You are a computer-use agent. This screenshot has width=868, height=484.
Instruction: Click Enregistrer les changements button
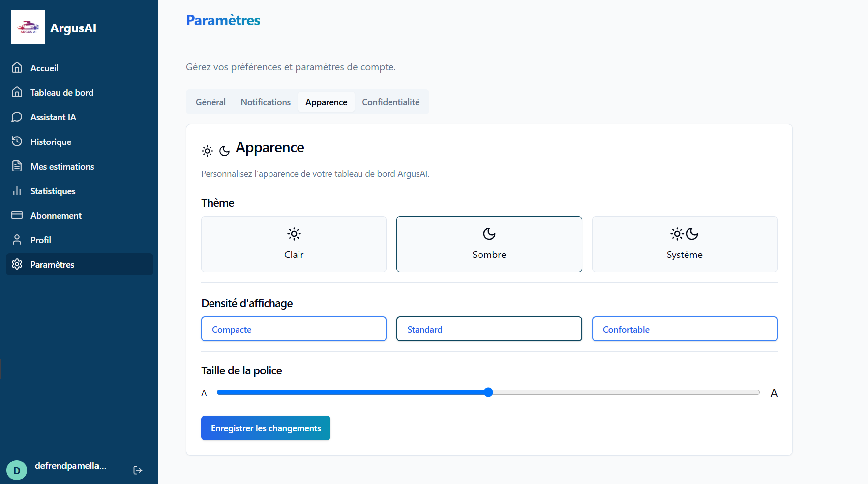(266, 428)
